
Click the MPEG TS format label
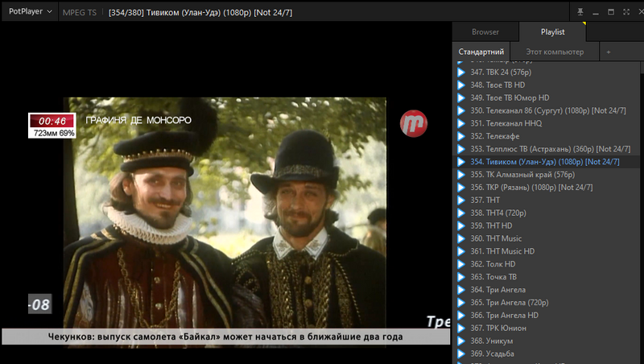click(79, 12)
